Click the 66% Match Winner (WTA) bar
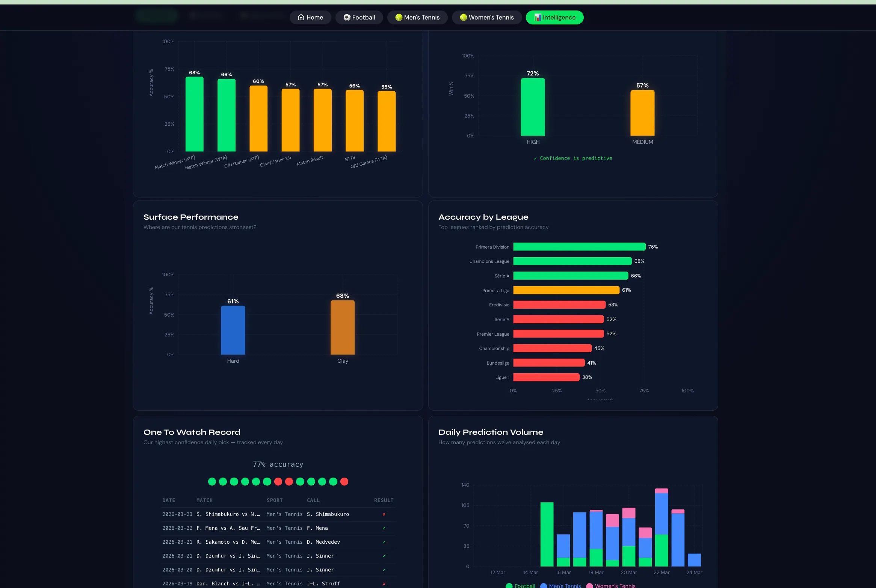This screenshot has width=876, height=588. click(x=227, y=115)
